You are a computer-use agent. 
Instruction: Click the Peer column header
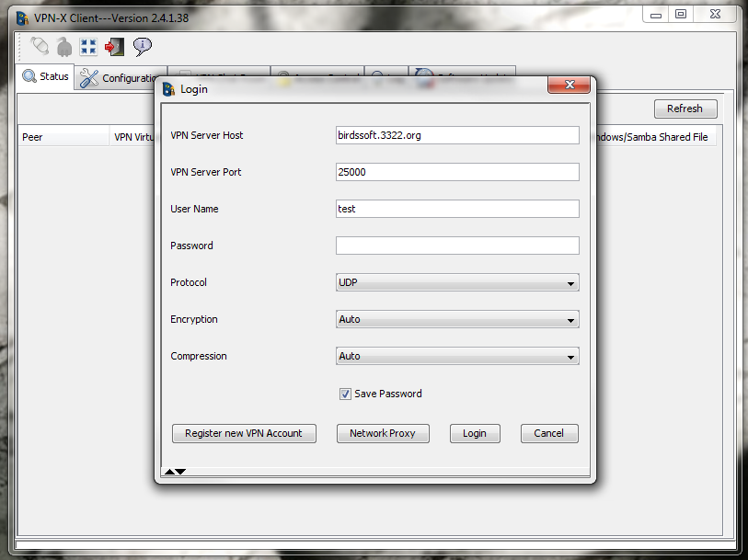(x=63, y=137)
